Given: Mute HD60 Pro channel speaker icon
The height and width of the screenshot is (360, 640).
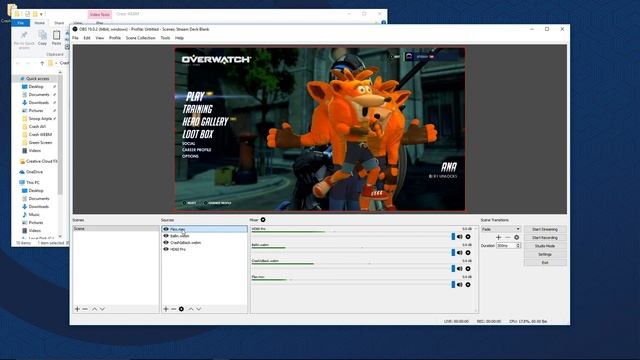Looking at the screenshot, I should [x=460, y=237].
